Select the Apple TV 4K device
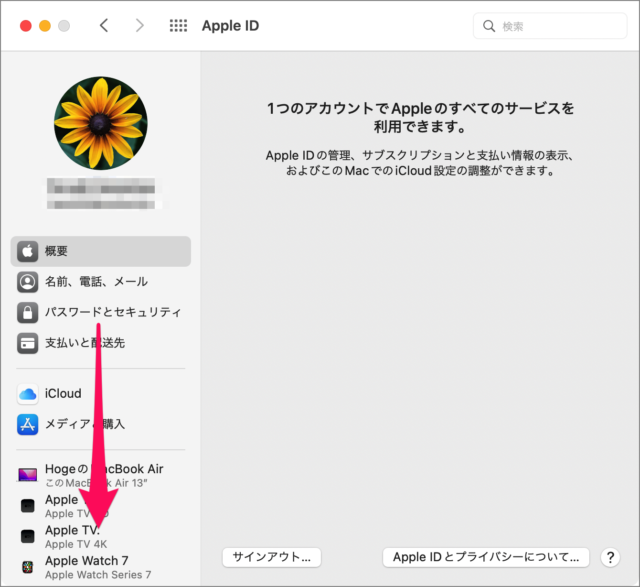Image resolution: width=640 pixels, height=587 pixels. 76,536
